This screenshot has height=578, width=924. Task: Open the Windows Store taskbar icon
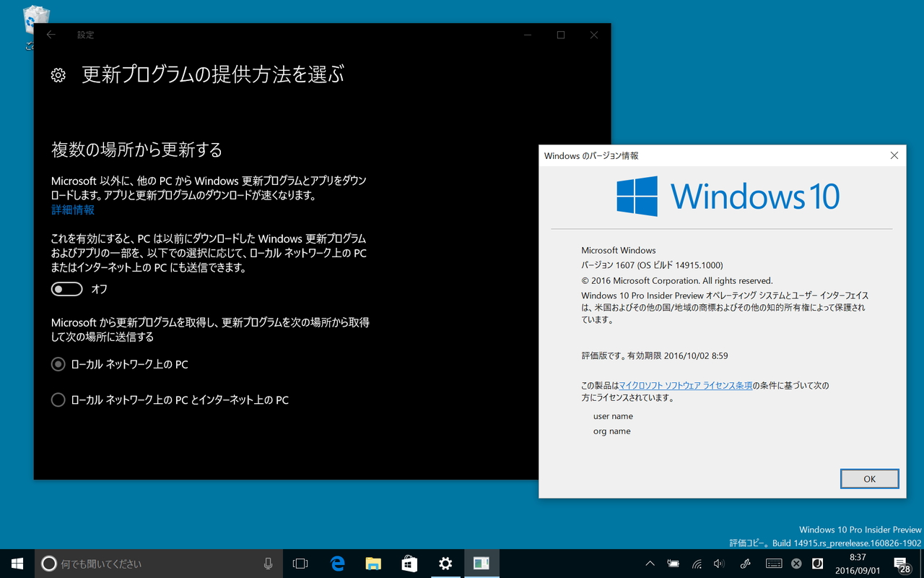(x=409, y=564)
